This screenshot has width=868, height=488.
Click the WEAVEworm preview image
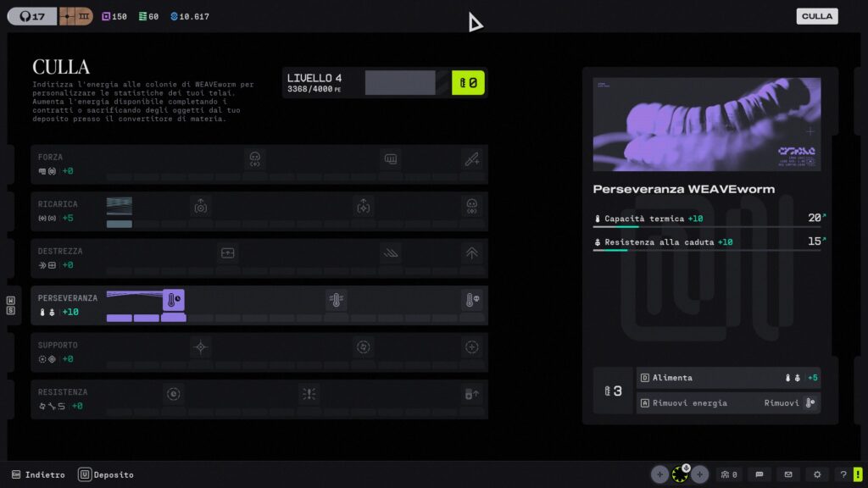707,125
